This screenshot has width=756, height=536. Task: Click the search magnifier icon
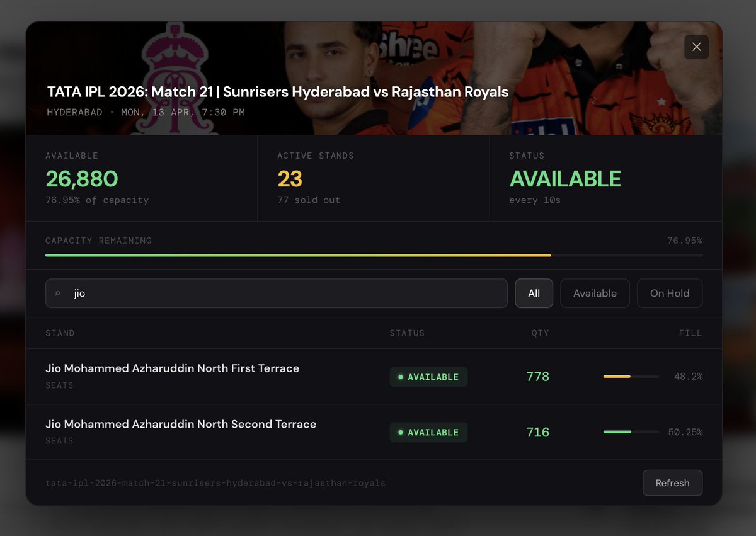58,294
